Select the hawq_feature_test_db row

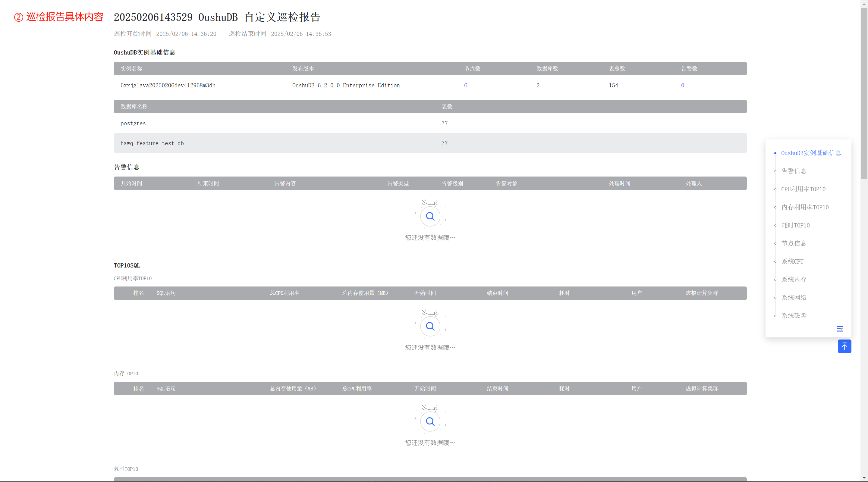coord(430,143)
